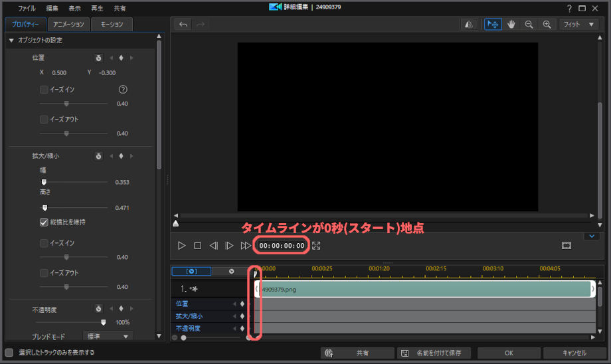Click the undo arrow button
The width and height of the screenshot is (611, 364).
click(183, 24)
